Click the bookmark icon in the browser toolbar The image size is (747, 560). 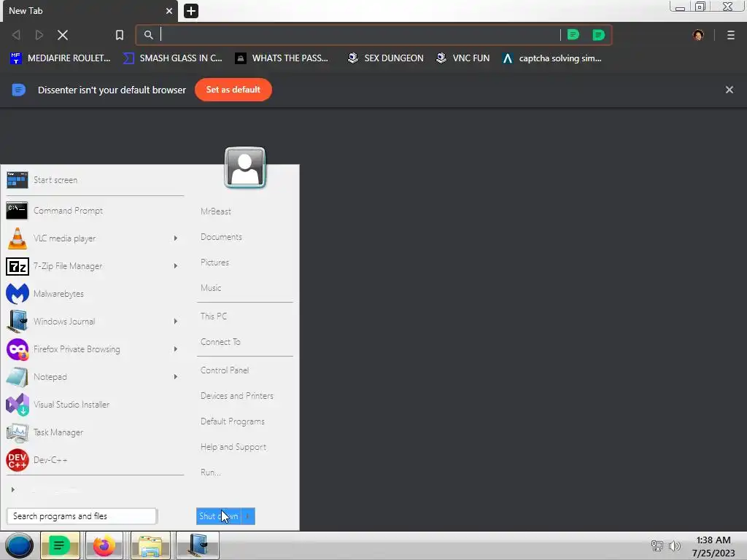120,35
